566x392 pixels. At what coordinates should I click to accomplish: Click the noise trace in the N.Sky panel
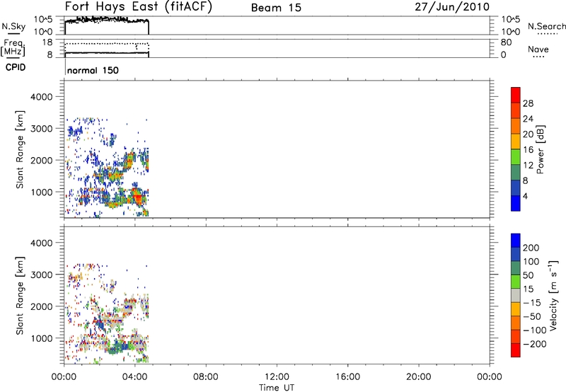(107, 20)
